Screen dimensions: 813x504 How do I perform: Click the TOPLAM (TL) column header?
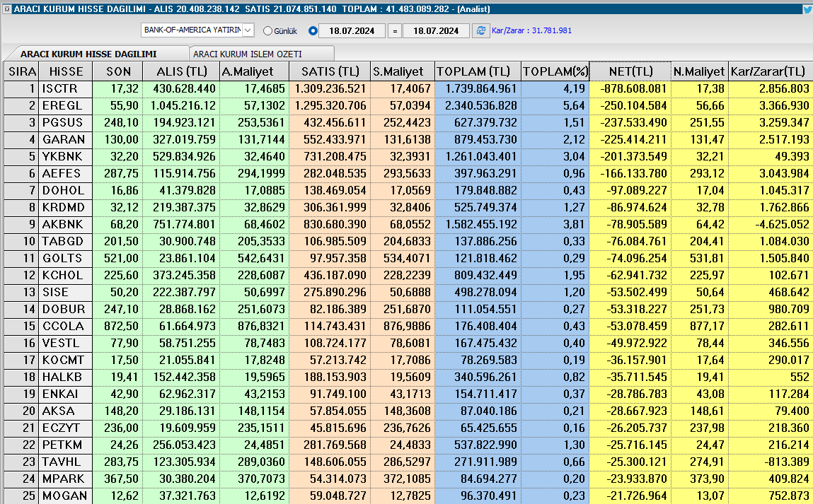[x=478, y=71]
